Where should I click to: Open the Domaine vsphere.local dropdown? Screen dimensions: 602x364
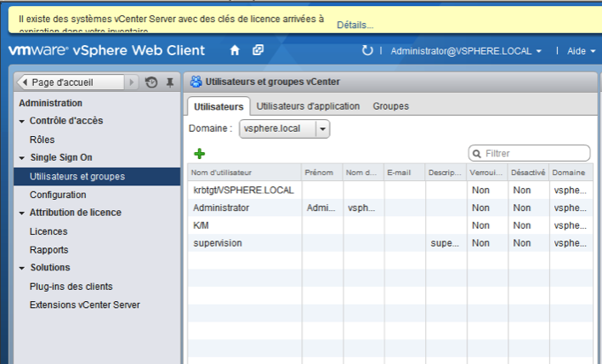coord(322,128)
